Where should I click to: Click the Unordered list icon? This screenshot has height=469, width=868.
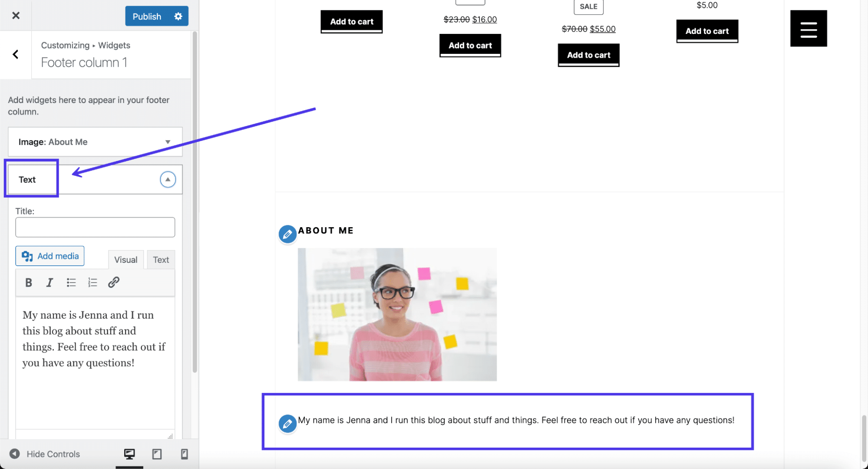point(70,282)
